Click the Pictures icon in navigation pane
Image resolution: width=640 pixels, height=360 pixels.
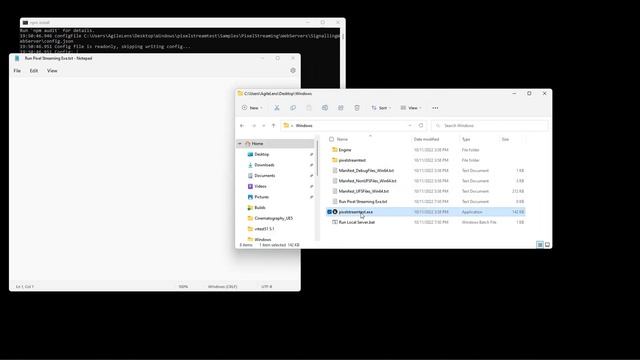(x=250, y=197)
